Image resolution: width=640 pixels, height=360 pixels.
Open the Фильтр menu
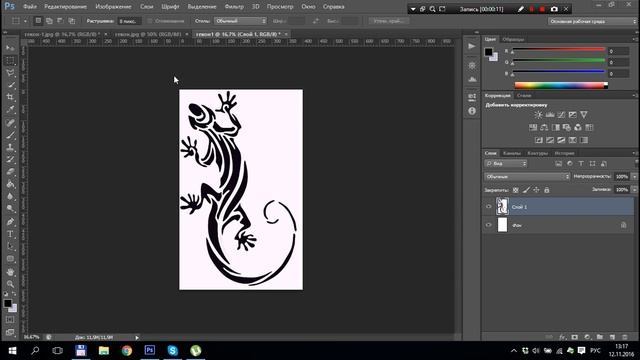234,7
